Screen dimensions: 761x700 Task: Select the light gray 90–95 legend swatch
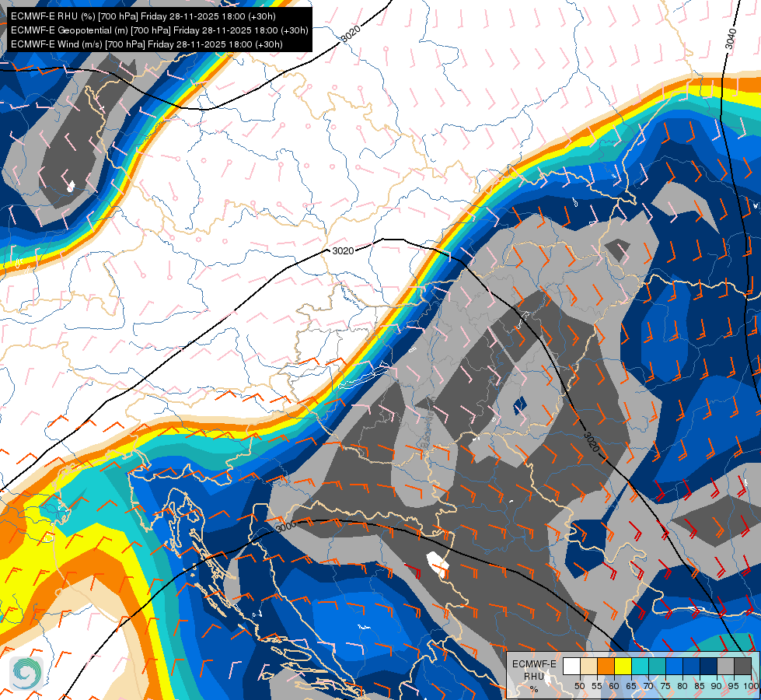(725, 666)
